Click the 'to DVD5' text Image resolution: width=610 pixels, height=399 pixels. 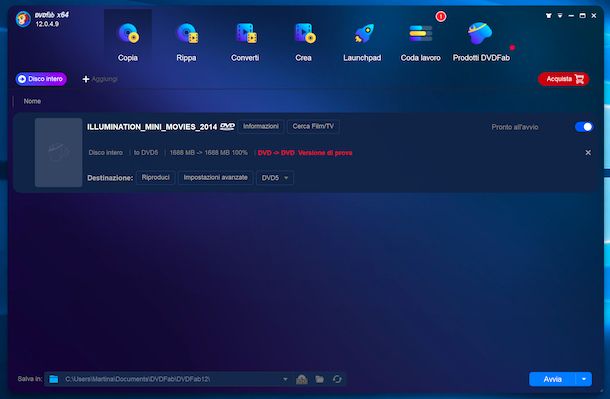click(146, 152)
